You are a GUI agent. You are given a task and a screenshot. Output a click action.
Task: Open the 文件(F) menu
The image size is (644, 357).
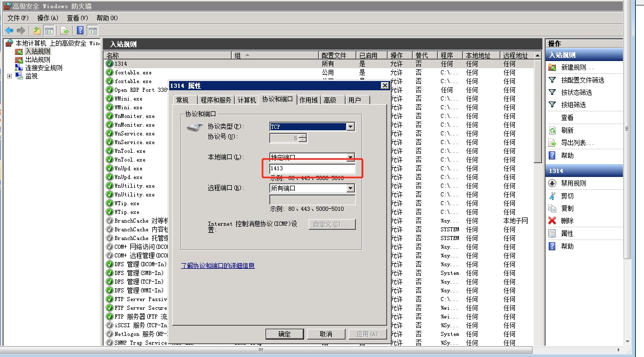click(18, 18)
